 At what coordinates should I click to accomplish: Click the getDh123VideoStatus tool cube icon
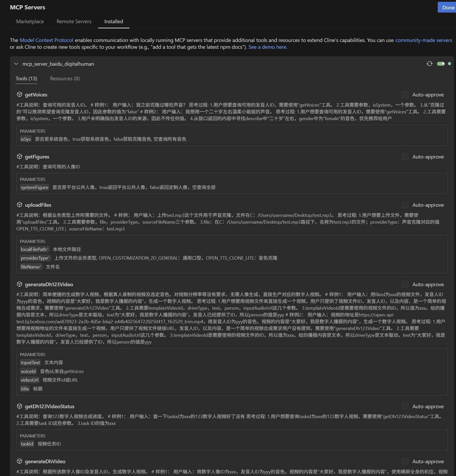coord(20,406)
